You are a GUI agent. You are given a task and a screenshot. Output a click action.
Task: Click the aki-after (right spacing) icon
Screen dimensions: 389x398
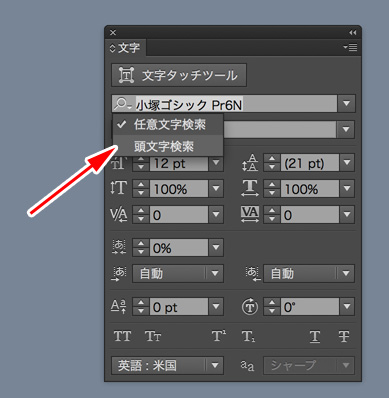(x=253, y=273)
